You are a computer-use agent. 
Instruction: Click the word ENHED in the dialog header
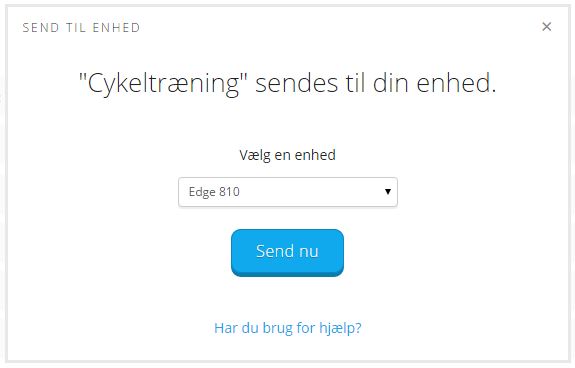point(116,27)
